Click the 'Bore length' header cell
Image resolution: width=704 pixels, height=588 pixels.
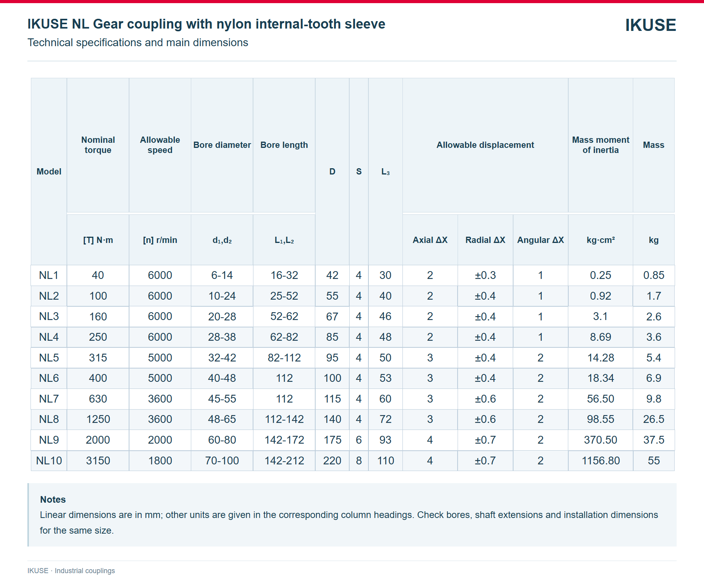point(284,145)
